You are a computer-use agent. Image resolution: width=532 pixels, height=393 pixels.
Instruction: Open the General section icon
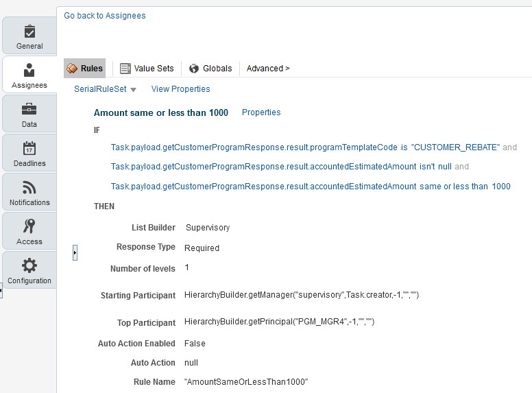click(x=29, y=32)
